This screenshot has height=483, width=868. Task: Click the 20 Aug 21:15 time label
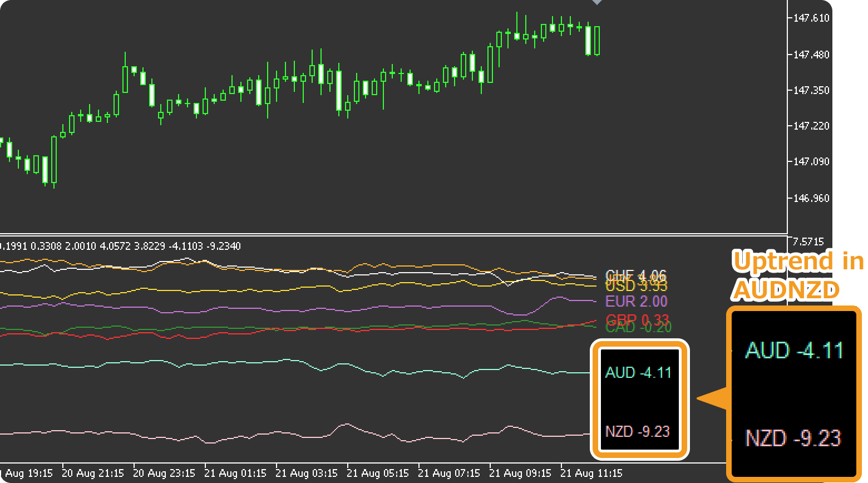point(93,473)
